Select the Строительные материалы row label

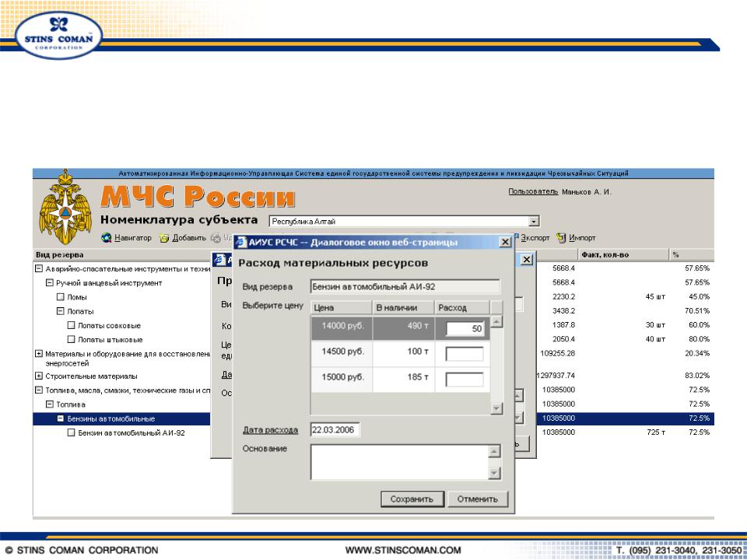coord(92,376)
